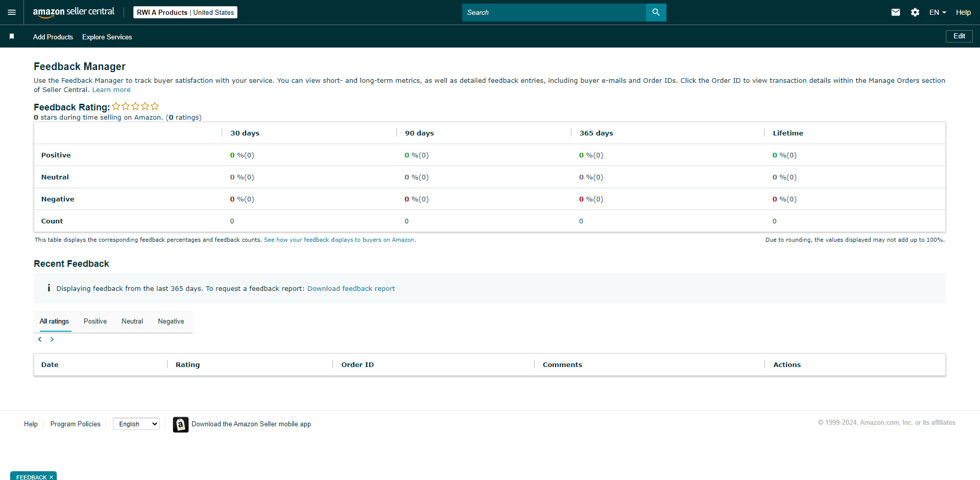Close the FEEDBACK tab with X
This screenshot has width=980, height=480.
click(51, 477)
